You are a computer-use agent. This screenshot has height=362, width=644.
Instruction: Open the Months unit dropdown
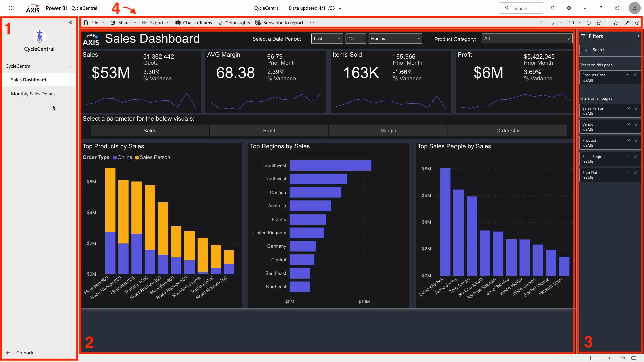(395, 39)
